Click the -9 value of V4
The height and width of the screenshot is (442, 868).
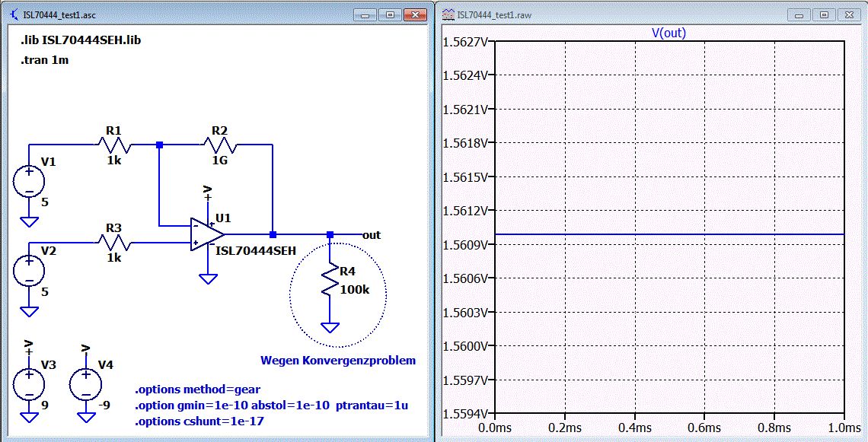click(104, 405)
